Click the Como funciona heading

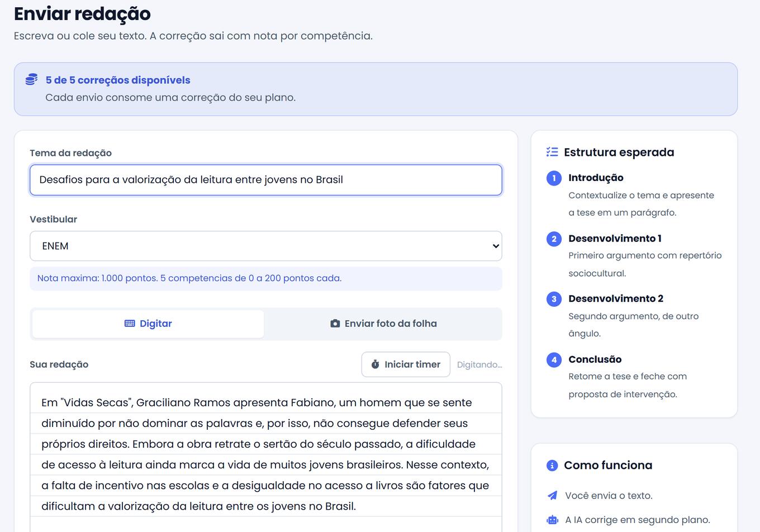608,465
